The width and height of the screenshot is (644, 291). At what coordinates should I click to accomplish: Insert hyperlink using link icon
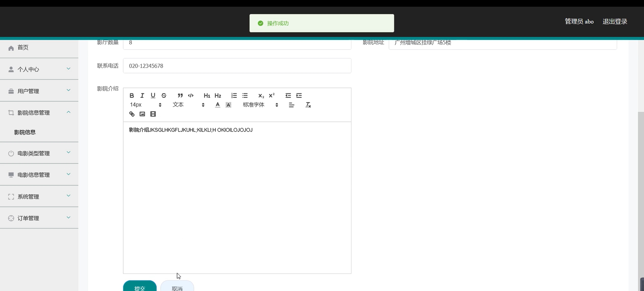click(x=132, y=114)
